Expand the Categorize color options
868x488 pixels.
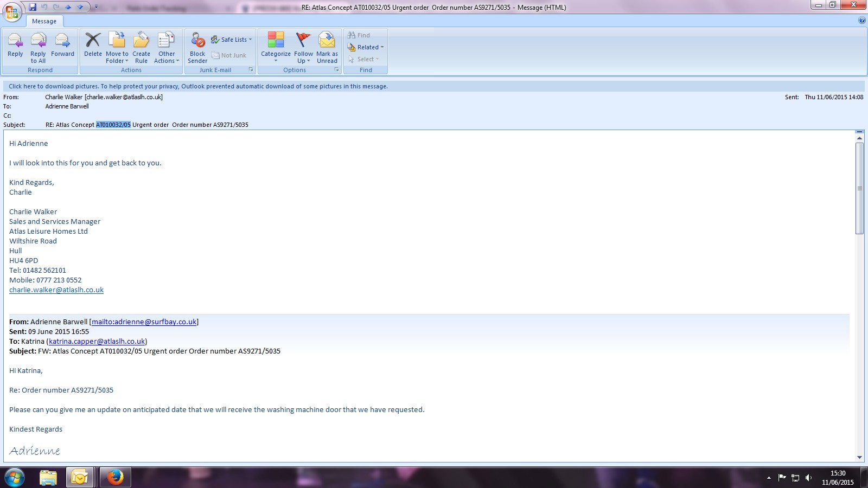276,47
